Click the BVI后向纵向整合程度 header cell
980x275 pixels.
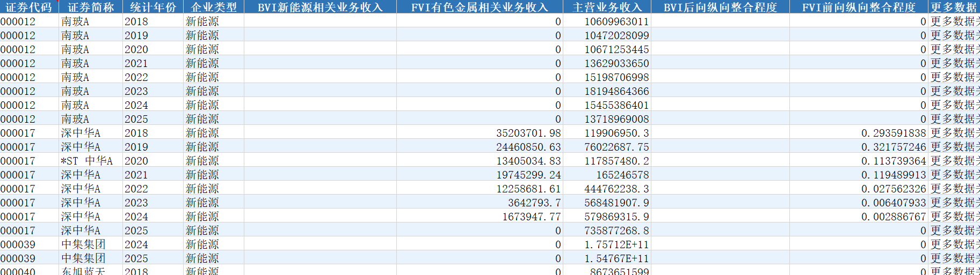[x=720, y=7]
